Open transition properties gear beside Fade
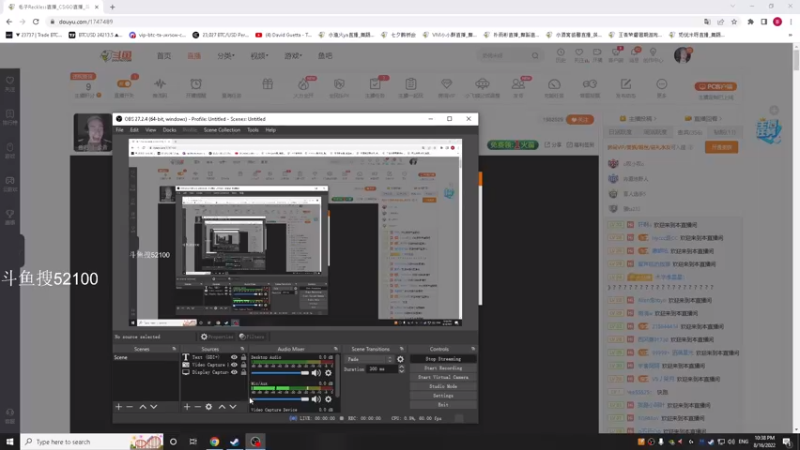Image resolution: width=800 pixels, height=450 pixels. 401,359
